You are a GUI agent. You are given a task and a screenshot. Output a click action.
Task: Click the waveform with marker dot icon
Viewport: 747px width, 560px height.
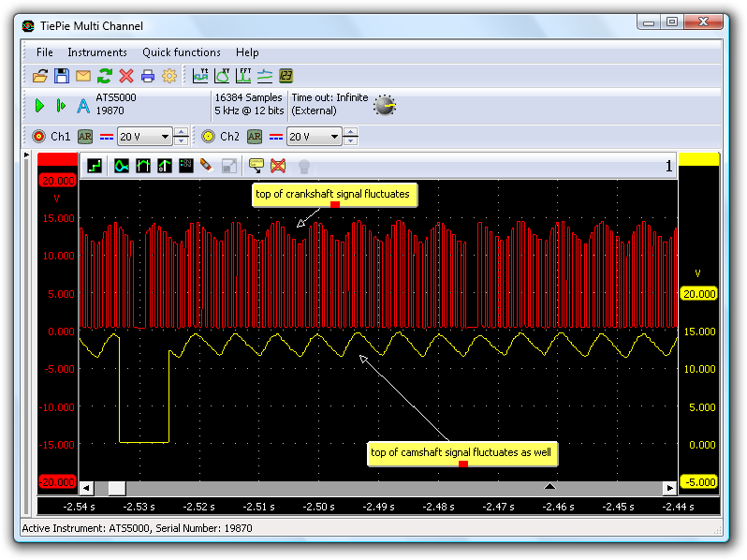165,166
